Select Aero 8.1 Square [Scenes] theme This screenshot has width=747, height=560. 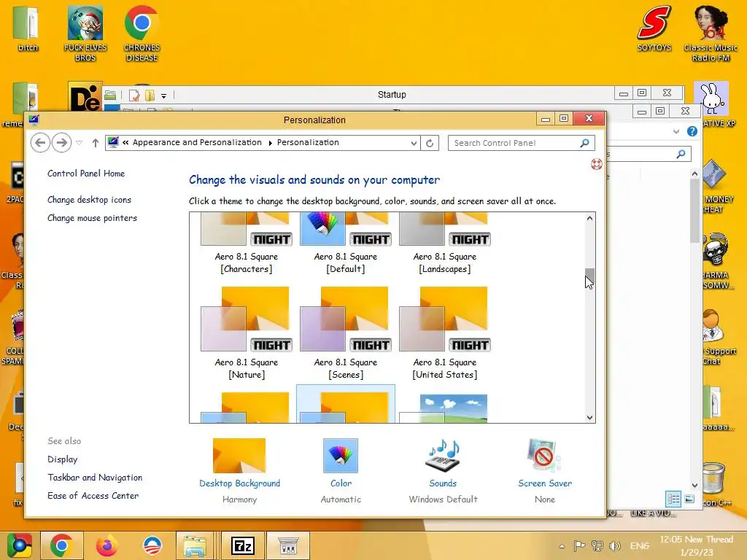click(x=345, y=333)
